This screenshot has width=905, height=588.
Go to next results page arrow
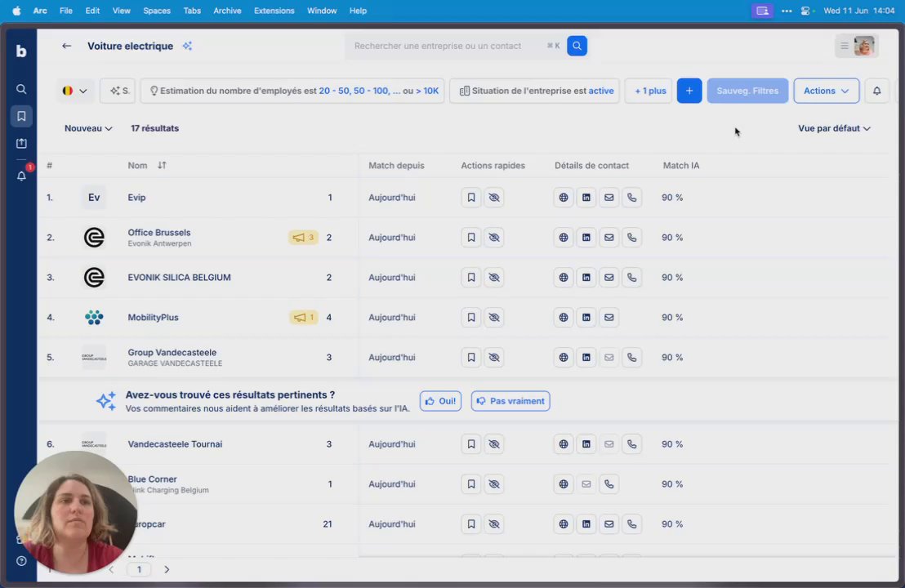point(167,569)
